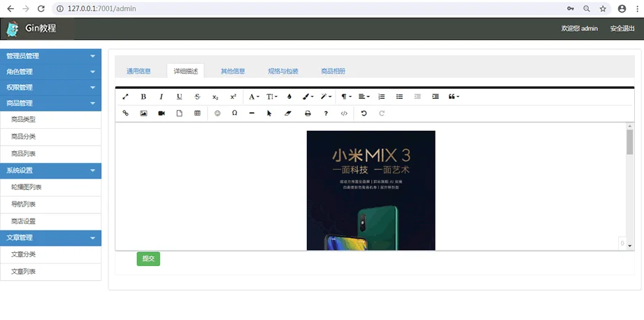The image size is (644, 320).
Task: Open the text alignment dropdown
Action: [x=364, y=97]
